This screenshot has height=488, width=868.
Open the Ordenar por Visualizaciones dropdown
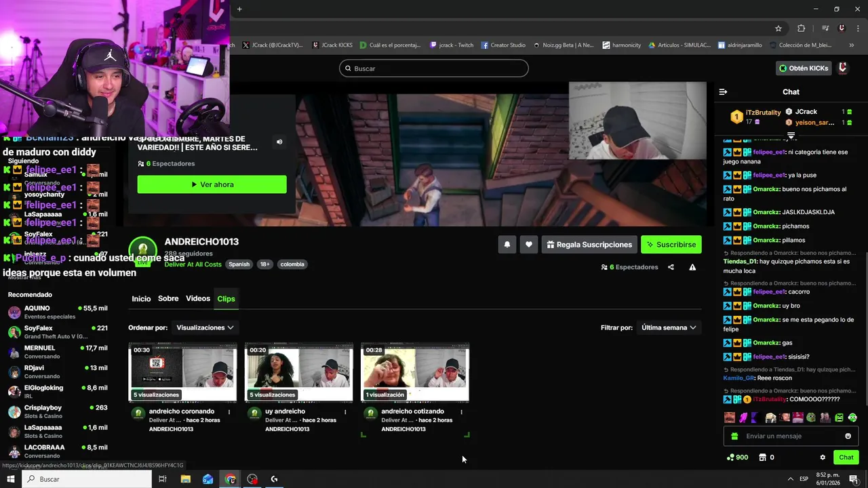(205, 327)
